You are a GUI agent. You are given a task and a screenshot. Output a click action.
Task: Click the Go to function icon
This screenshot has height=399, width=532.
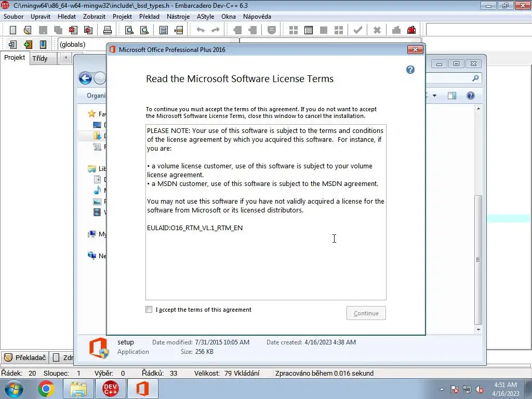[164, 30]
